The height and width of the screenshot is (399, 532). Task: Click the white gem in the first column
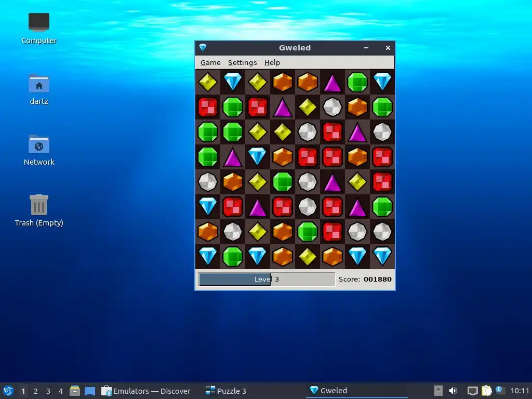[x=208, y=182]
